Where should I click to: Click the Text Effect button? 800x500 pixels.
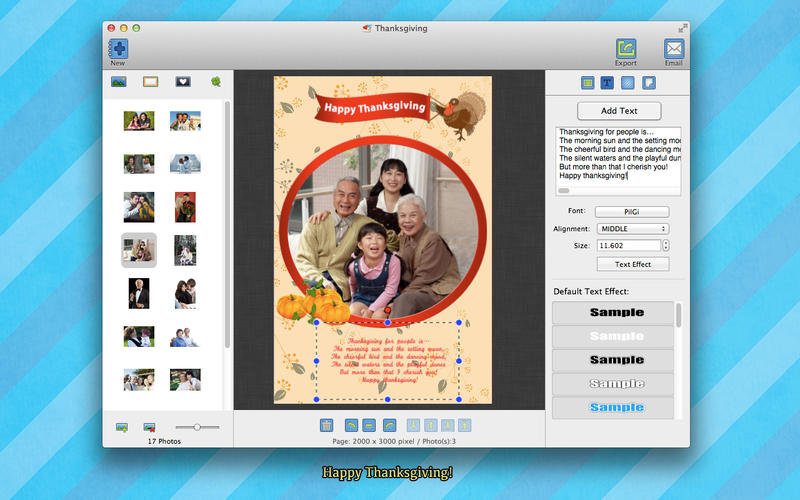coord(632,264)
